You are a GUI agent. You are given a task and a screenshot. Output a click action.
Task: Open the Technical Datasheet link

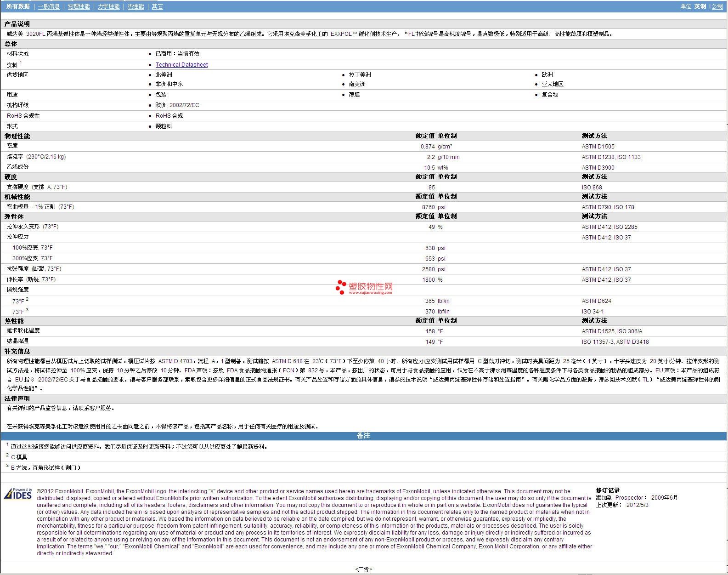point(181,65)
